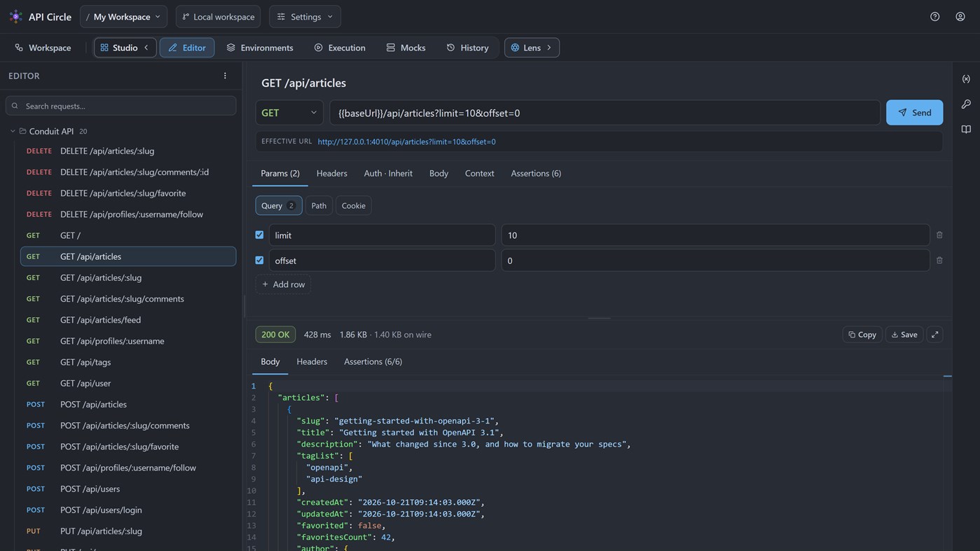Open the My Workspace dropdown

click(123, 16)
